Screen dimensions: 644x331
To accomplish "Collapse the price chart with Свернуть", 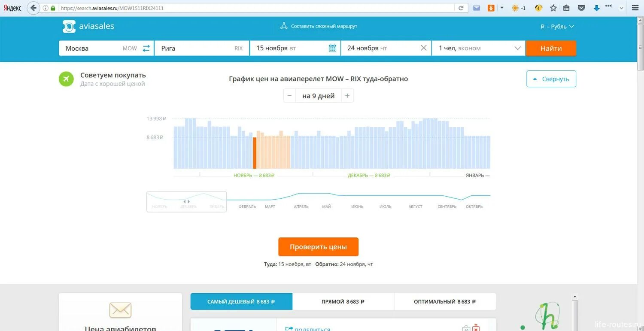I will click(551, 79).
